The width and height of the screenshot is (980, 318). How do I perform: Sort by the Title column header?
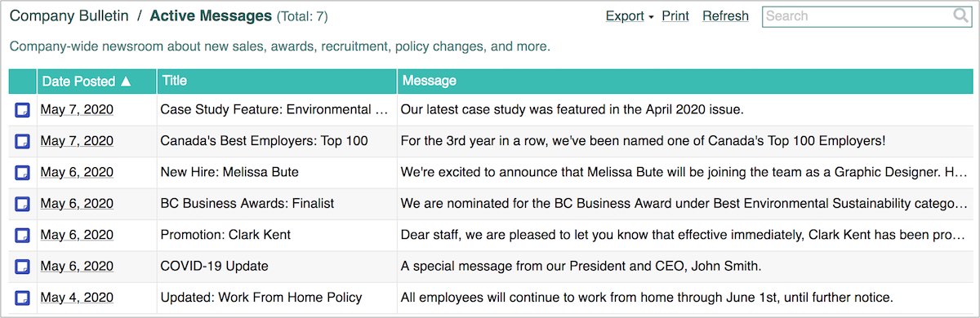tap(175, 81)
